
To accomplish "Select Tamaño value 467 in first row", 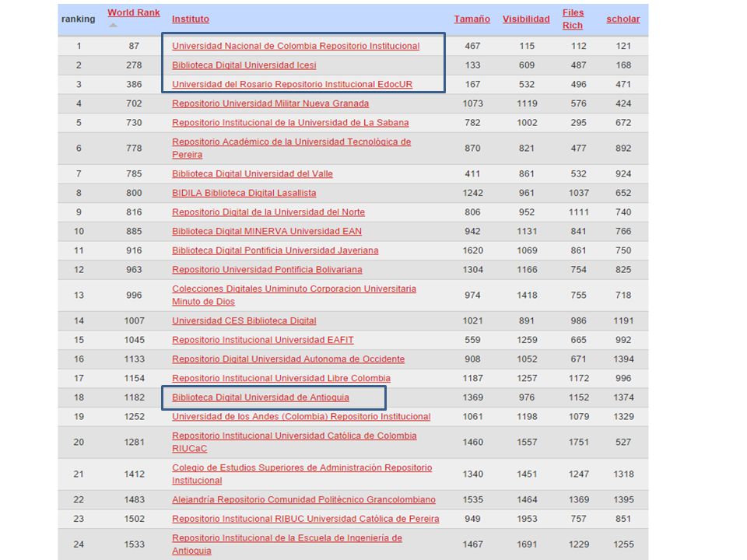I will (x=472, y=46).
